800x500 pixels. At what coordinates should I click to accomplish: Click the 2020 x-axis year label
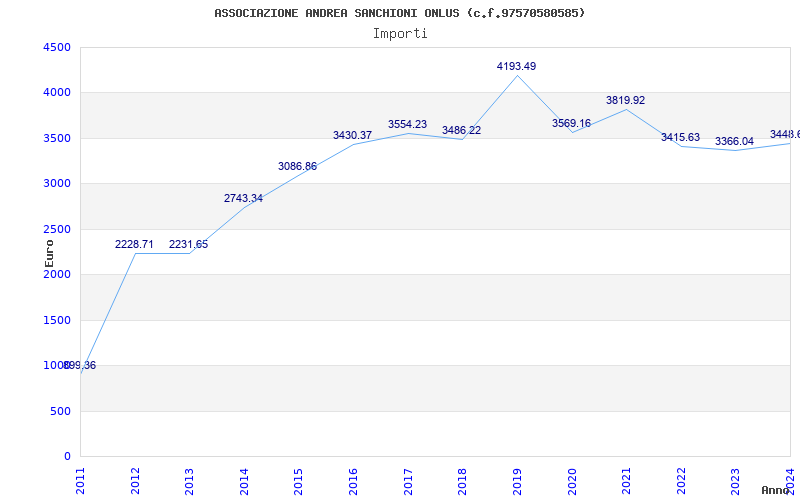point(571,481)
